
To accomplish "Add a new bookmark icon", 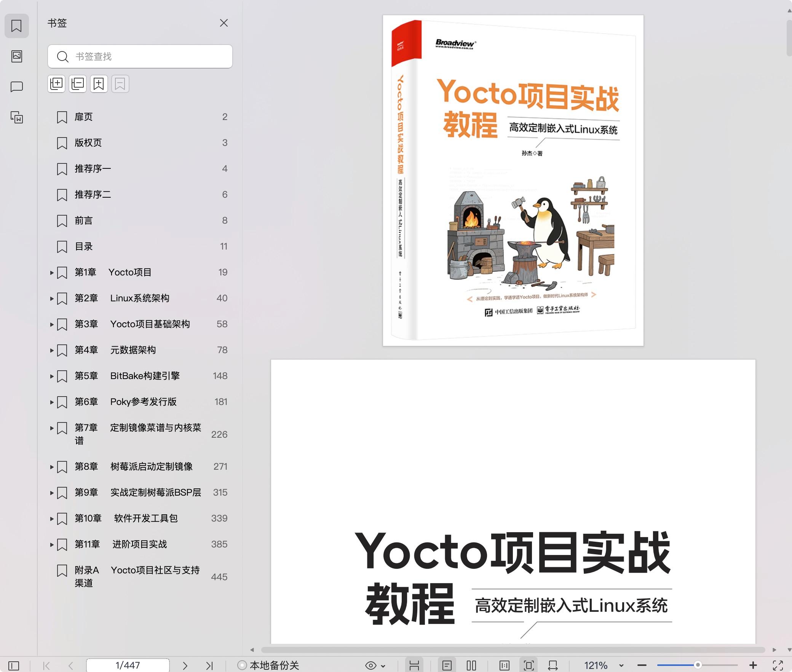I will tap(99, 84).
